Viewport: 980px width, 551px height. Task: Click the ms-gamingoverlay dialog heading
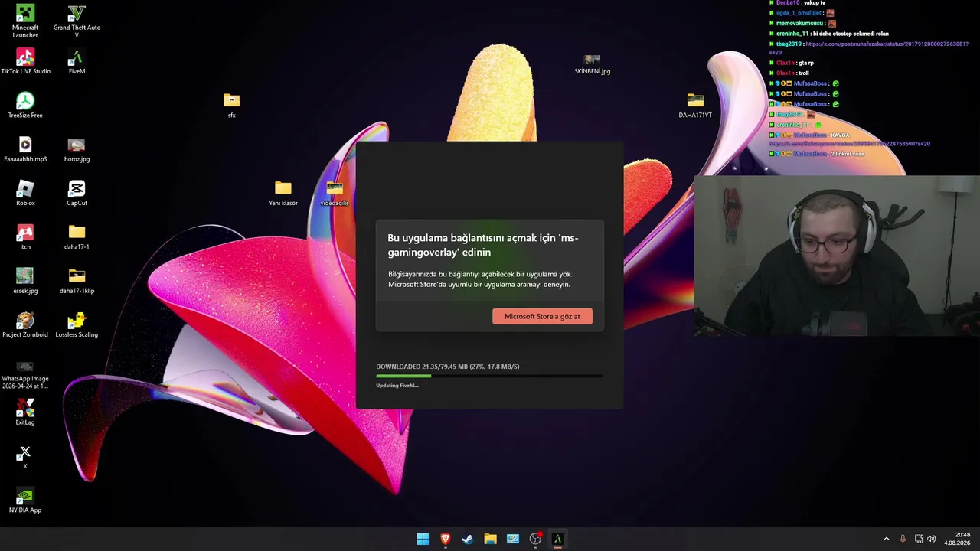click(483, 245)
